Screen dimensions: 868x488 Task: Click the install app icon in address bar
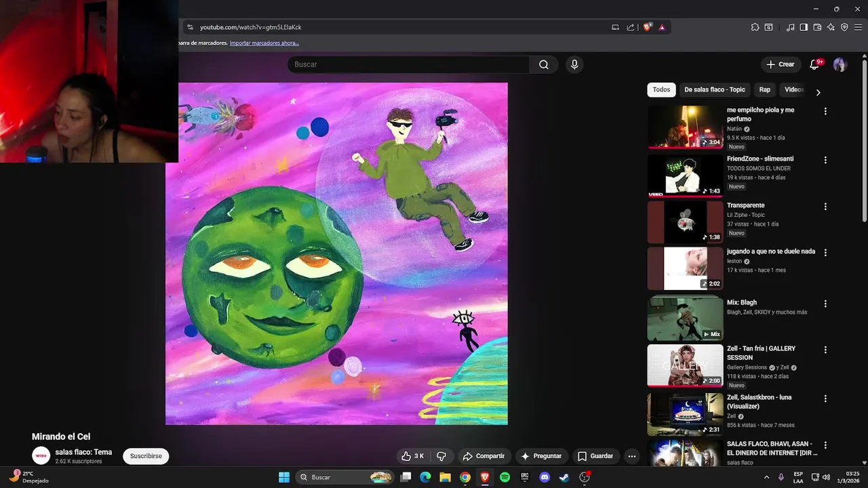(615, 27)
